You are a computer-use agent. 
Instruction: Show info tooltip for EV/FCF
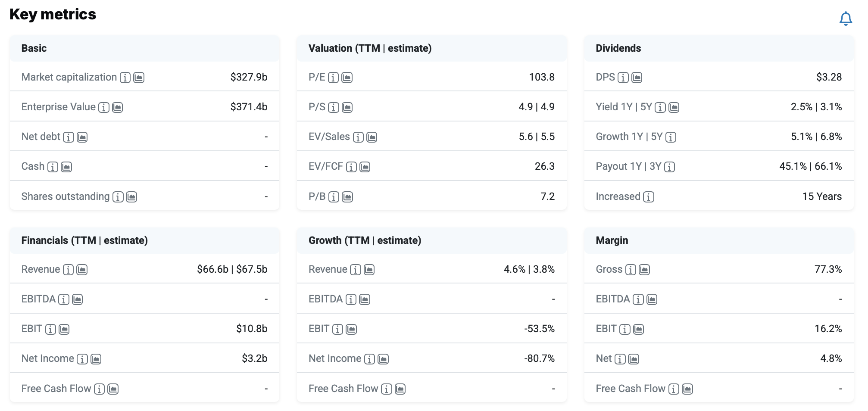pos(351,167)
